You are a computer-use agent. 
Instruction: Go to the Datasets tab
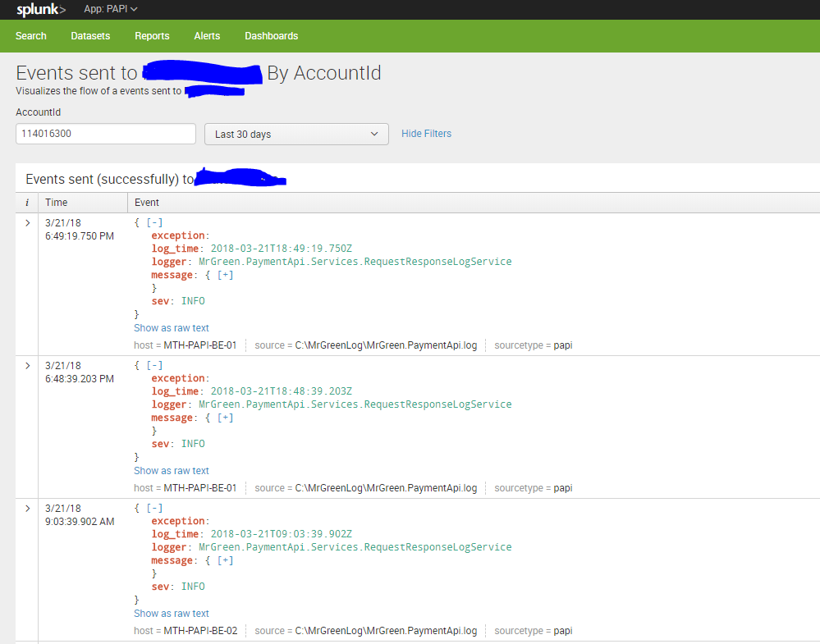pyautogui.click(x=90, y=36)
